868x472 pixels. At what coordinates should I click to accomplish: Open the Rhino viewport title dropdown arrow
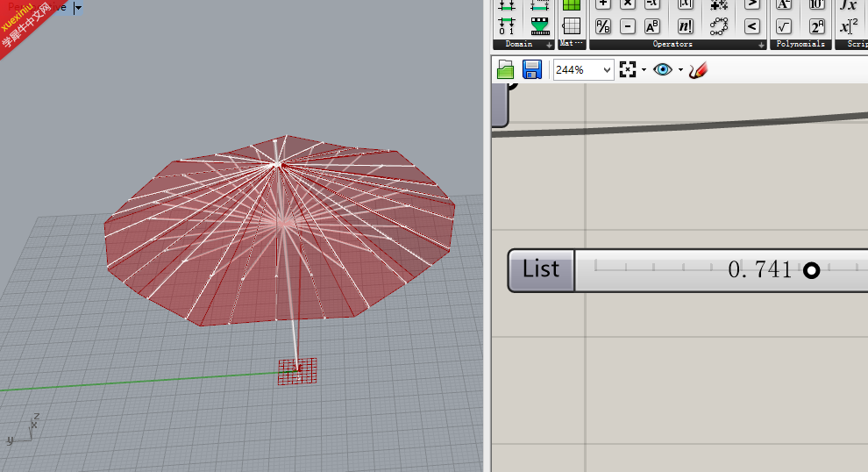pyautogui.click(x=78, y=8)
